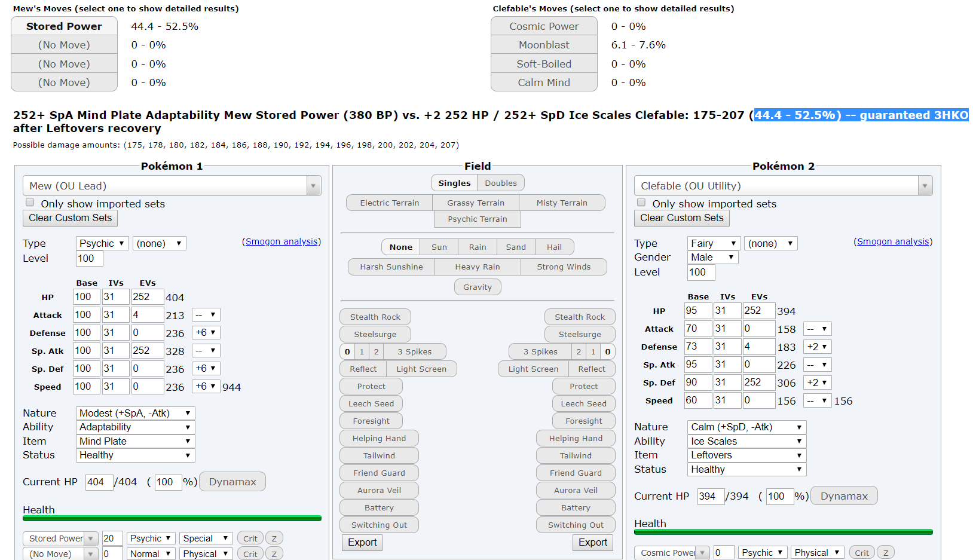Image resolution: width=973 pixels, height=560 pixels.
Task: Select Clefable's Calm Mind move result
Action: 544,82
